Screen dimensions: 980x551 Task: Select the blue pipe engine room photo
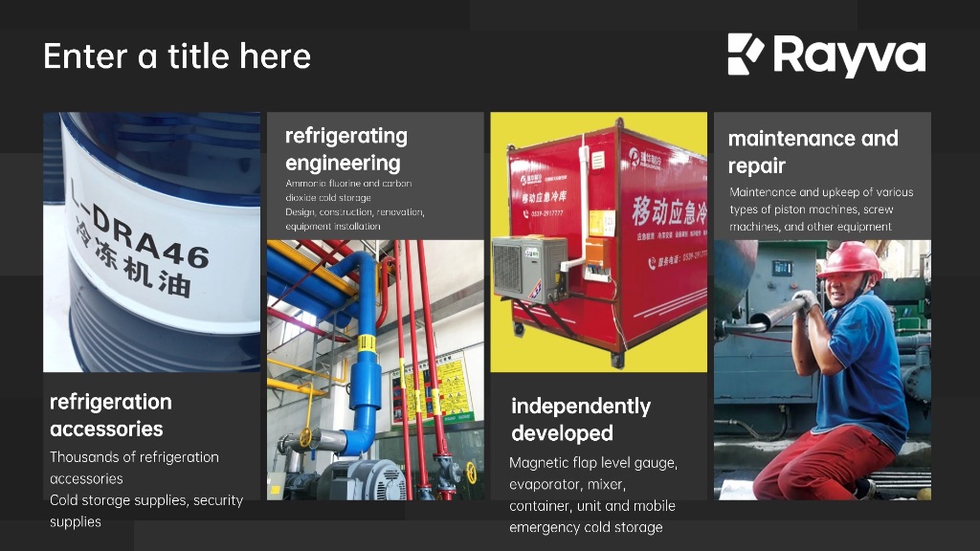[374, 368]
